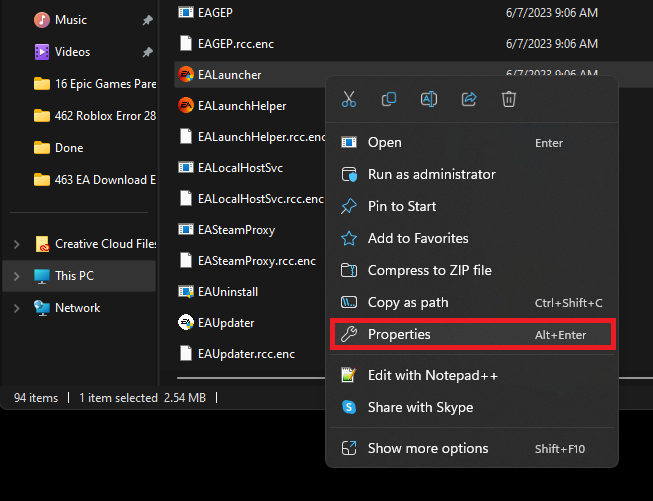Viewport: 653px width, 501px height.
Task: Click the EAGEP.rcc.enc file icon
Action: point(186,43)
